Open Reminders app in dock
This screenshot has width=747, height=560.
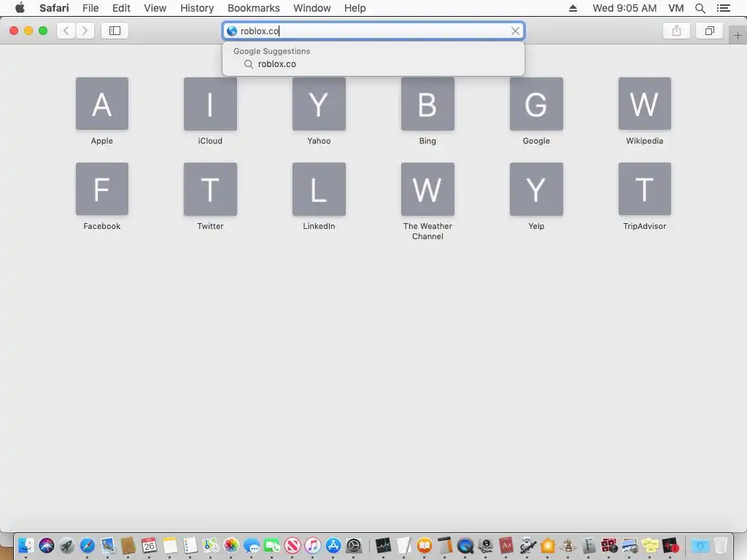190,545
